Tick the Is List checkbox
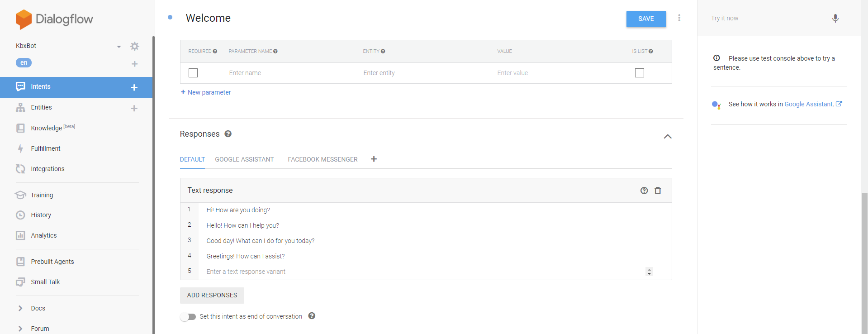 tap(640, 73)
